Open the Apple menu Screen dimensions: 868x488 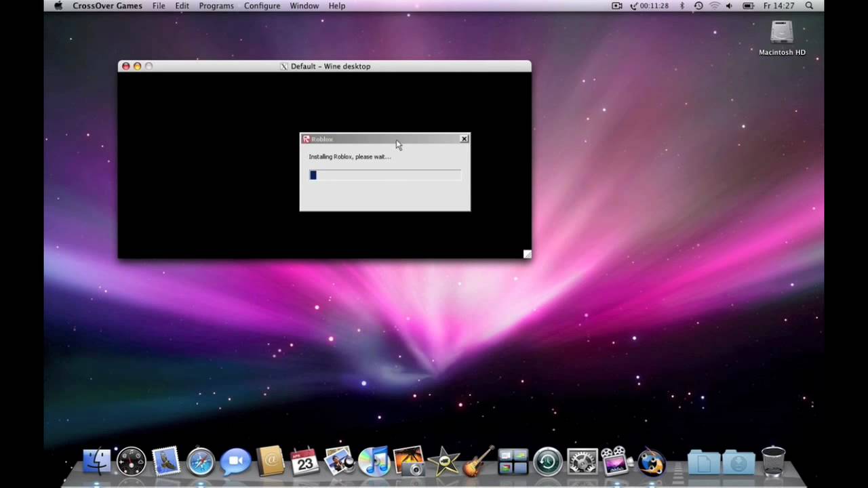(58, 5)
